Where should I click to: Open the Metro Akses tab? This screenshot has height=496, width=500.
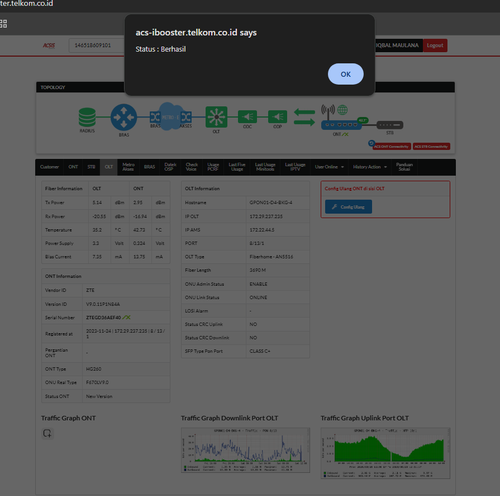pos(128,167)
